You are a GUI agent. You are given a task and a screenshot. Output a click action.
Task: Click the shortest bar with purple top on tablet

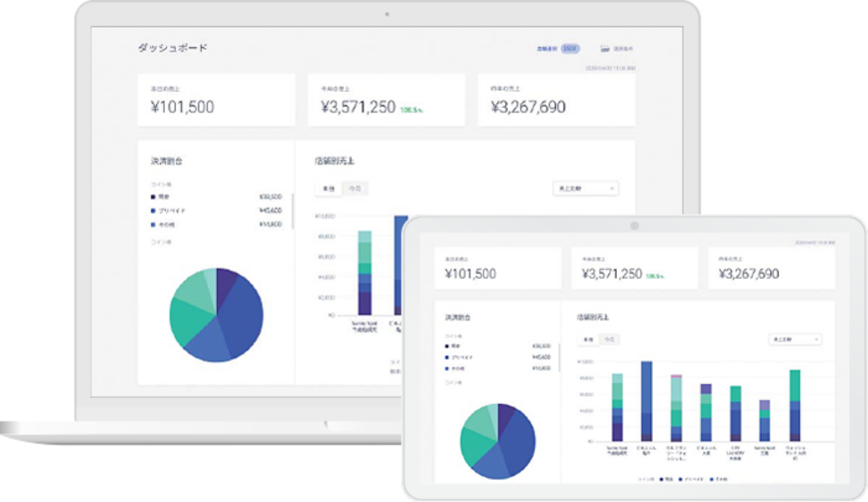click(x=765, y=421)
